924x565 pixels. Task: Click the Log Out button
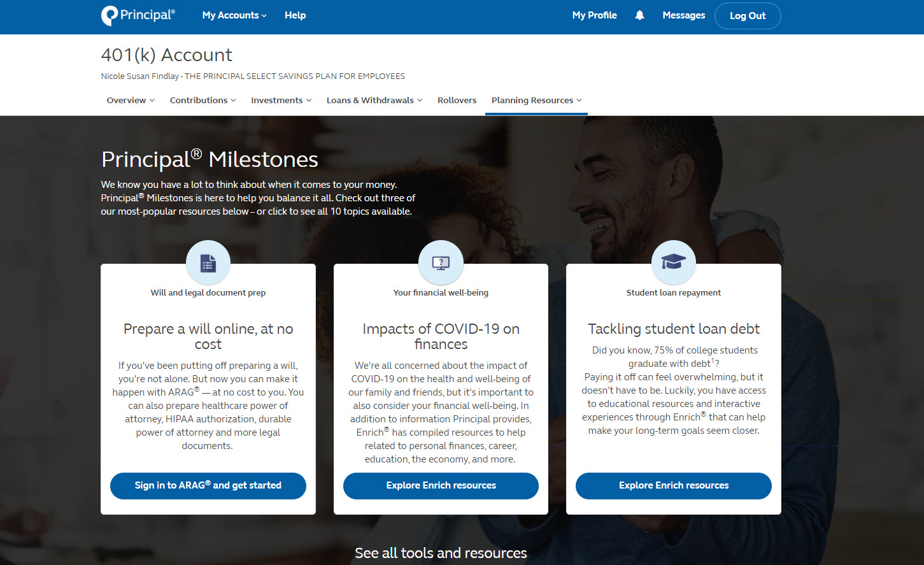[748, 16]
